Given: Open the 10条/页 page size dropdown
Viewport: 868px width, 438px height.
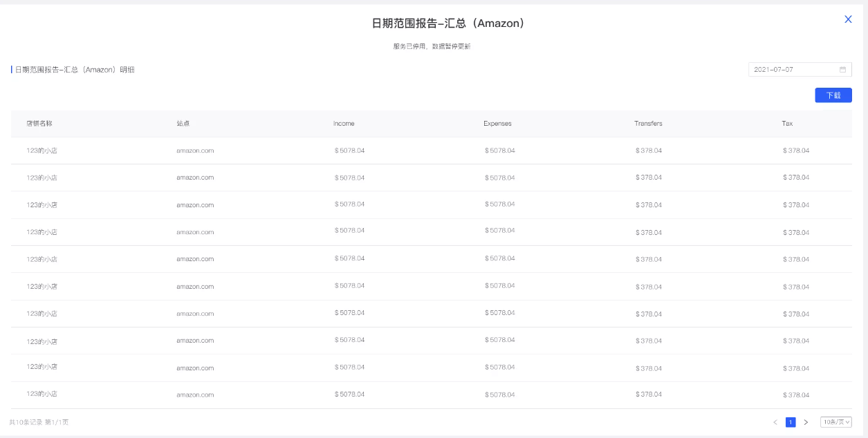Looking at the screenshot, I should [x=835, y=422].
